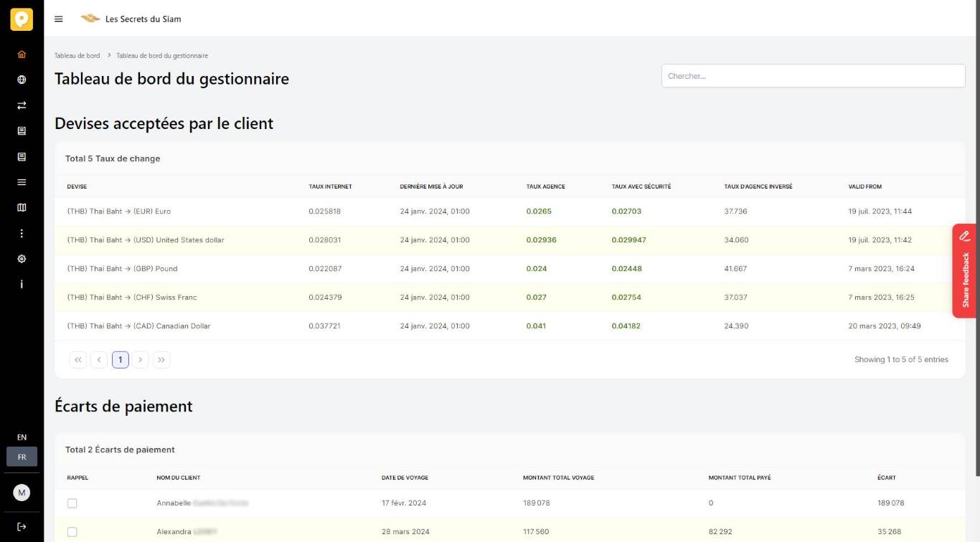
Task: Click the user avatar M icon
Action: pyautogui.click(x=22, y=493)
